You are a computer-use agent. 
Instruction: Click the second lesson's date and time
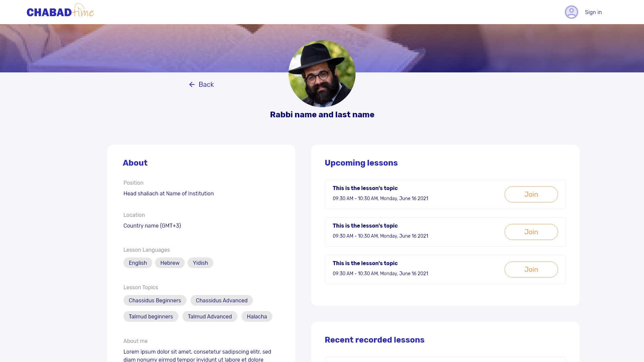click(380, 236)
